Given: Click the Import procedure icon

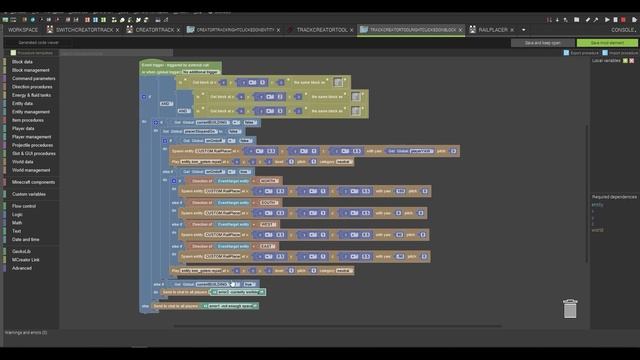Looking at the screenshot, I should click(x=605, y=53).
